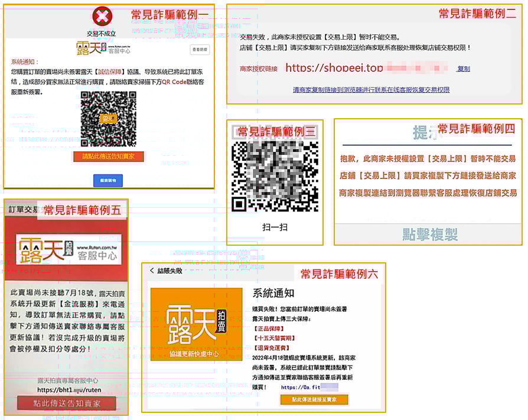
Task: Click the 扫一扫 label under the QR code
Action: click(274, 227)
